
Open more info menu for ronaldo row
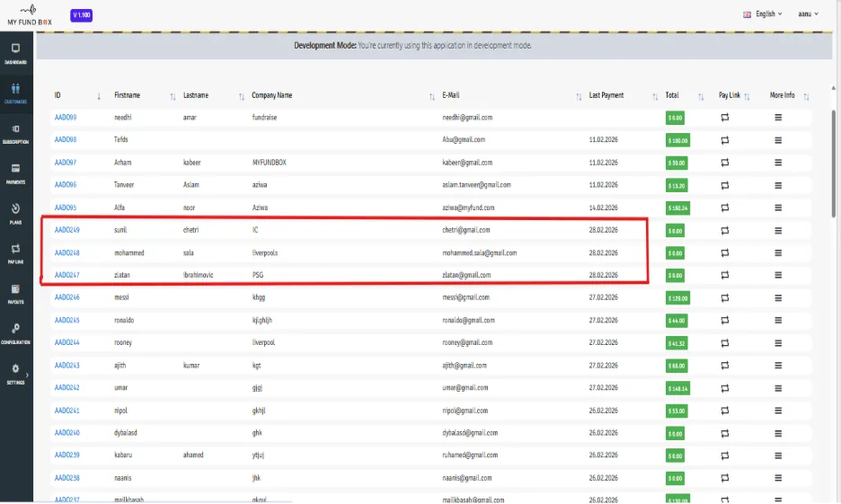778,320
